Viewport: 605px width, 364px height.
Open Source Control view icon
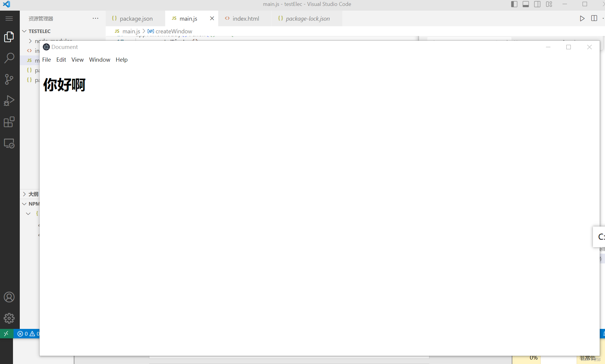9,79
